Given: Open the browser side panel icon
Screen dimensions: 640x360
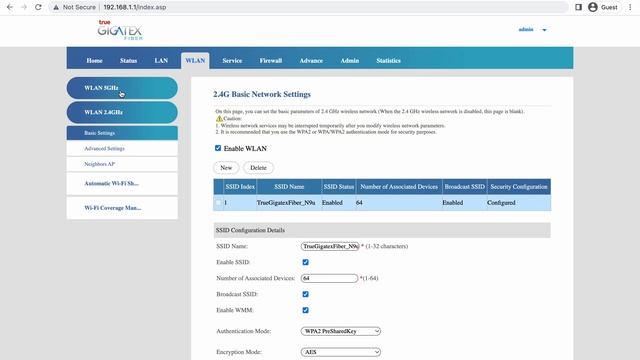Looking at the screenshot, I should [x=578, y=7].
